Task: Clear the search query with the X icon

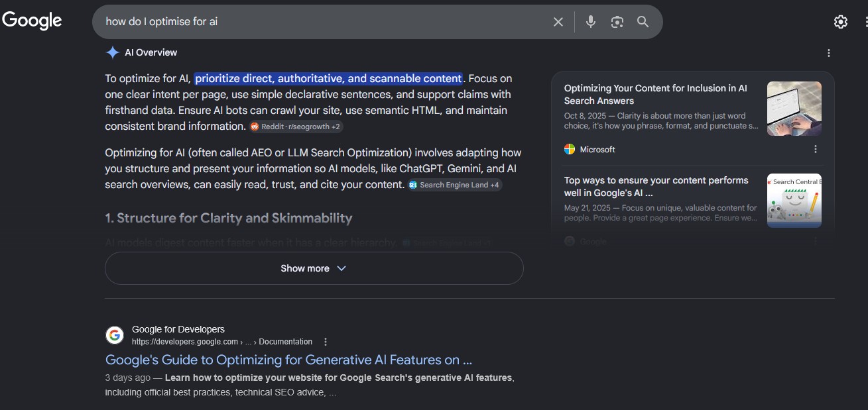Action: click(558, 22)
